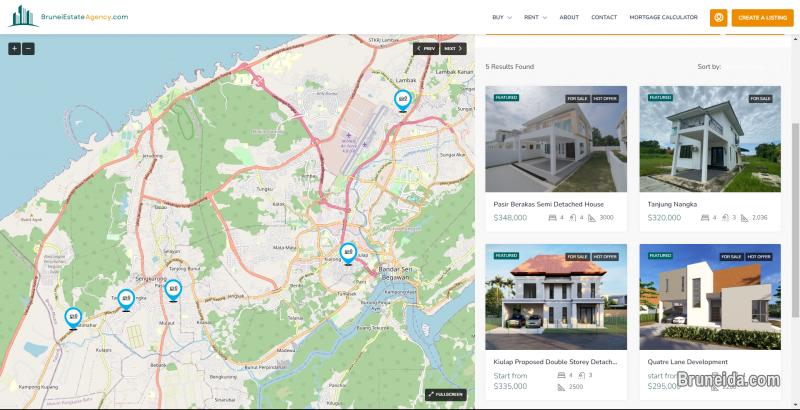
Task: Open the user account icon button
Action: click(x=718, y=17)
